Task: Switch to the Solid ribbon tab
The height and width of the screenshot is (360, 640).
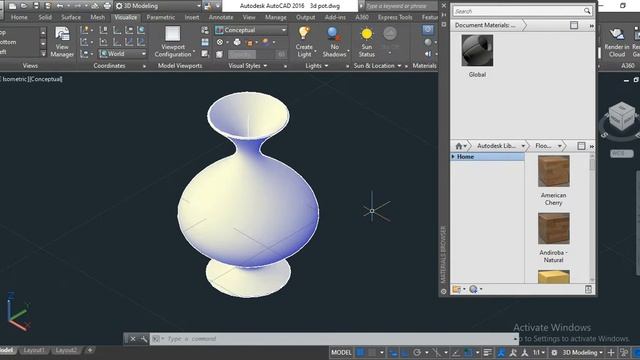Action: point(45,17)
